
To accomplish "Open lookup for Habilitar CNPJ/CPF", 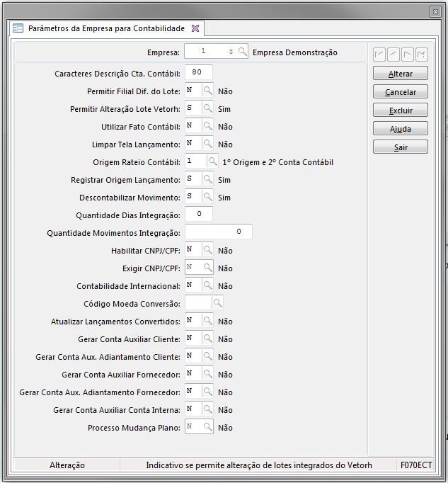I will coord(208,250).
